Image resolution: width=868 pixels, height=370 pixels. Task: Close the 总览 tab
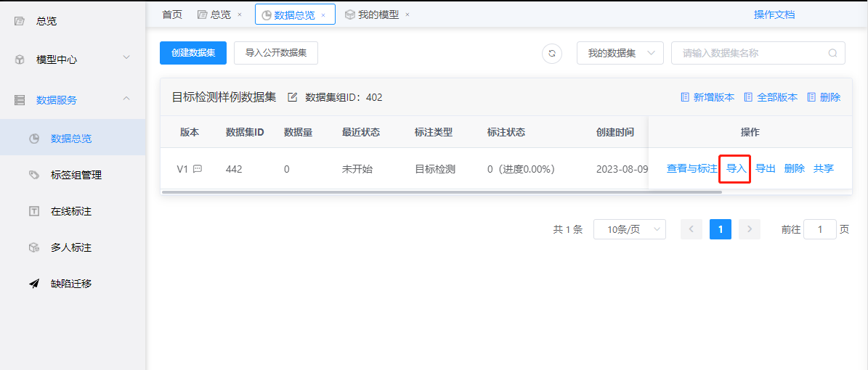tap(239, 15)
